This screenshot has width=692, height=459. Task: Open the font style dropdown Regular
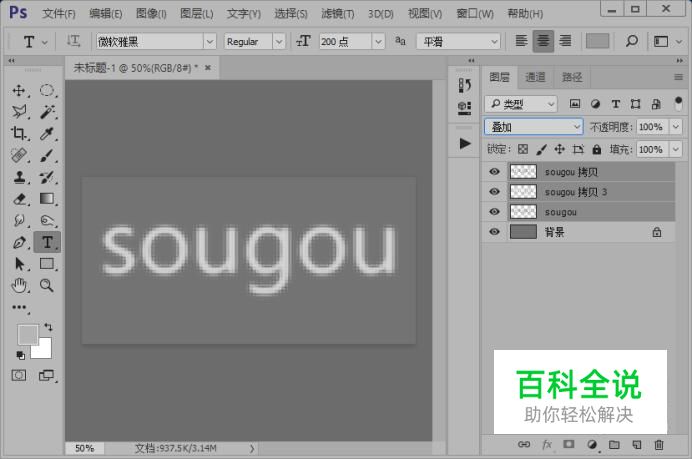tap(278, 41)
